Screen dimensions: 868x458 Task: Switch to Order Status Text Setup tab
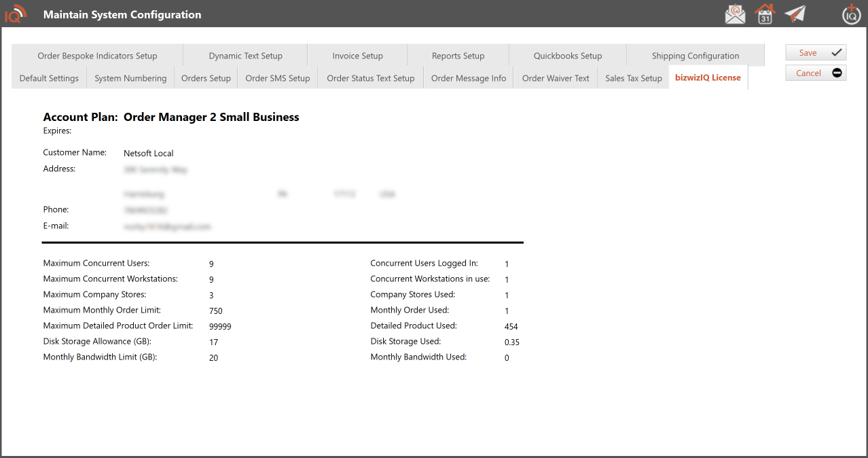370,78
